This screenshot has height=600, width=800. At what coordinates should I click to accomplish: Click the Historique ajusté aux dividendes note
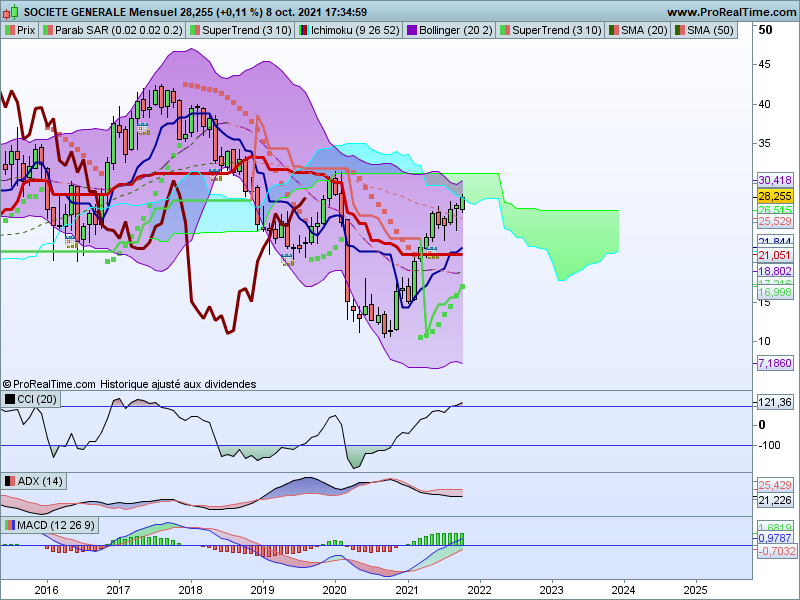pyautogui.click(x=178, y=384)
